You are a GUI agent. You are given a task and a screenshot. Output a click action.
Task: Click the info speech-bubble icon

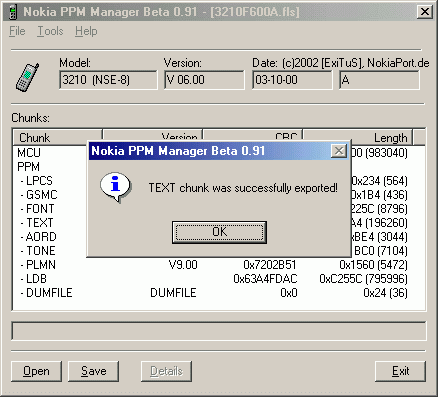116,187
